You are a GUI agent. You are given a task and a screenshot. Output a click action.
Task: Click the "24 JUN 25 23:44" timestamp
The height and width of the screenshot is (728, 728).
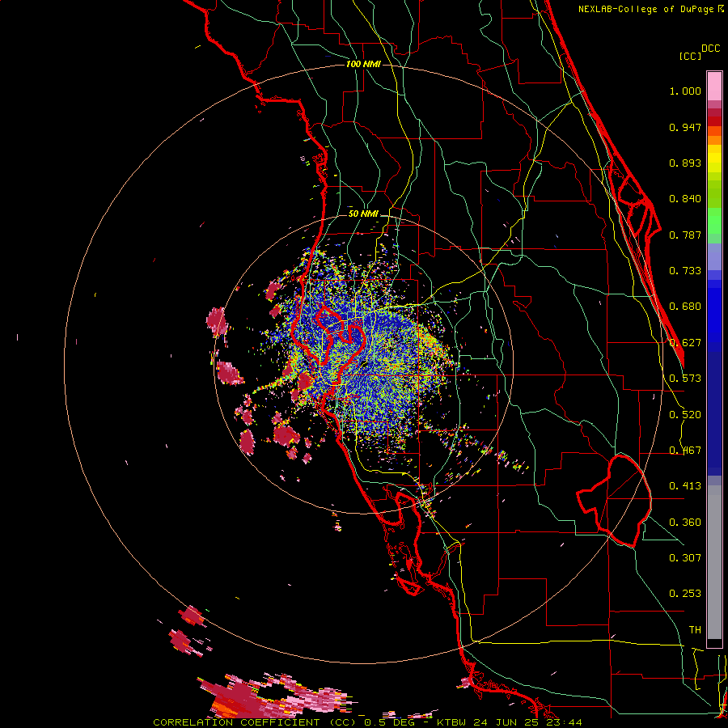click(x=528, y=722)
